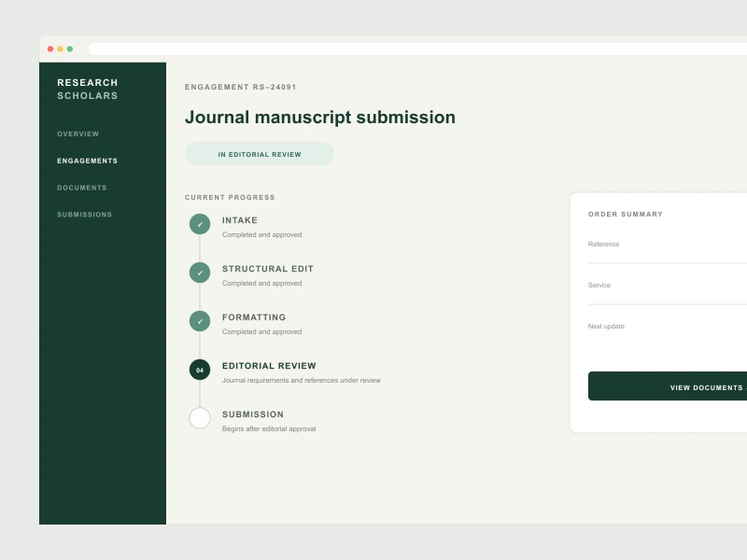Click the INTAKE step title
Viewport: 747px width, 560px height.
tap(240, 220)
